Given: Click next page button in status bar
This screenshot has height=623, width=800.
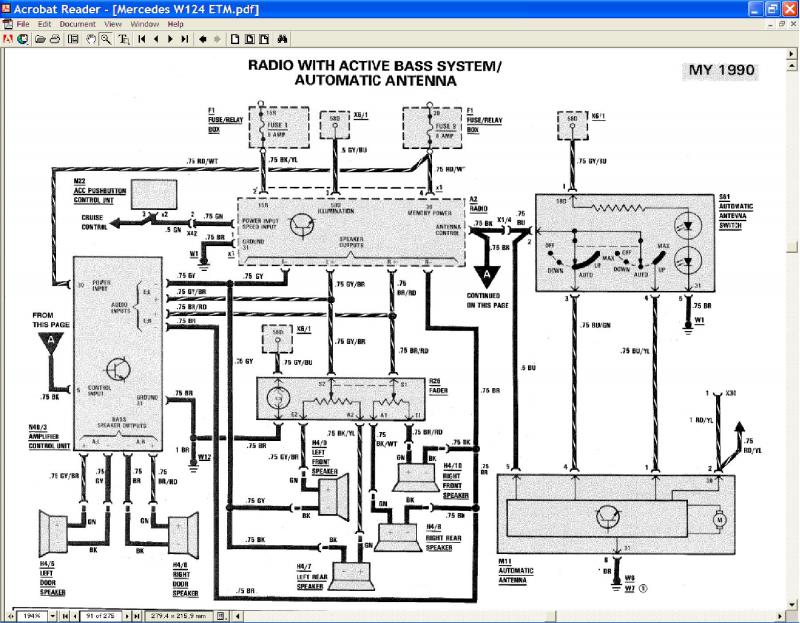Looking at the screenshot, I should pyautogui.click(x=127, y=616).
